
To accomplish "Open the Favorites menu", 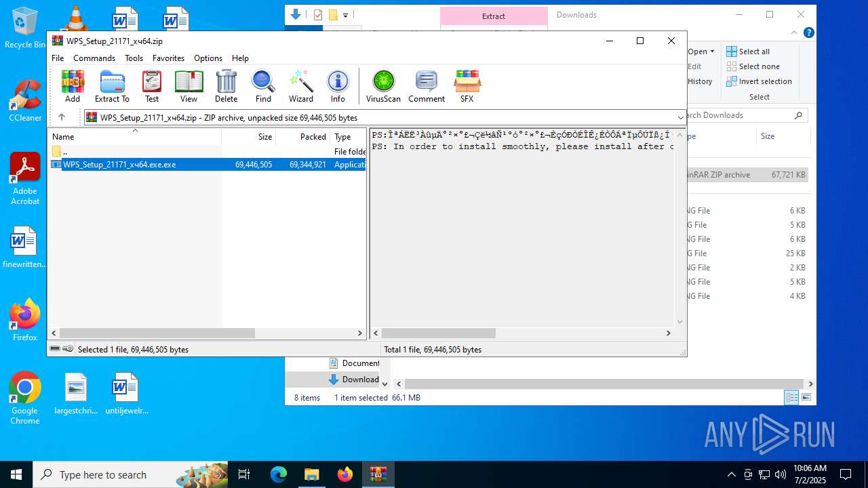I will [168, 58].
